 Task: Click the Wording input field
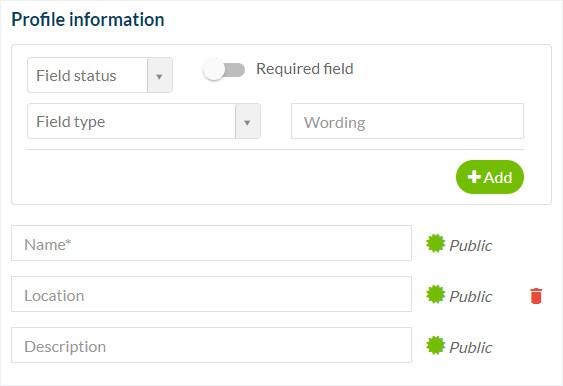[x=408, y=121]
